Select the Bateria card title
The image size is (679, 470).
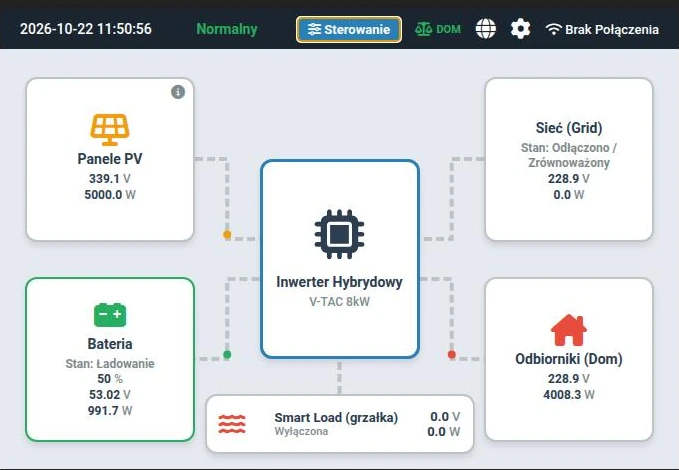110,344
